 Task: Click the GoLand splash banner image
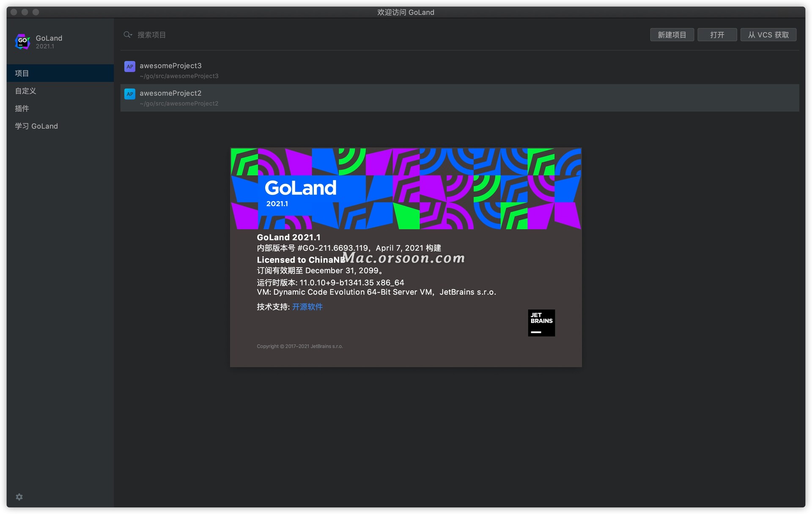[406, 189]
